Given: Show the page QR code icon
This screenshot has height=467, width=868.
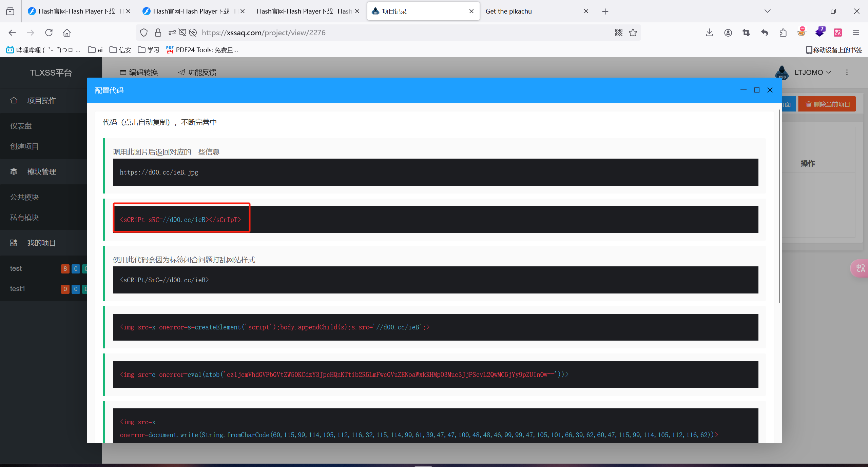Looking at the screenshot, I should [619, 33].
